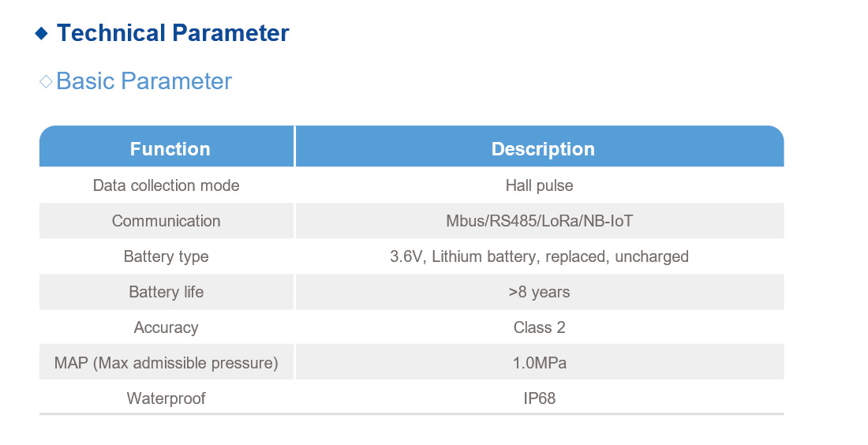Select the MAP (Max admissible pressure) cell
The height and width of the screenshot is (445, 868).
[166, 363]
